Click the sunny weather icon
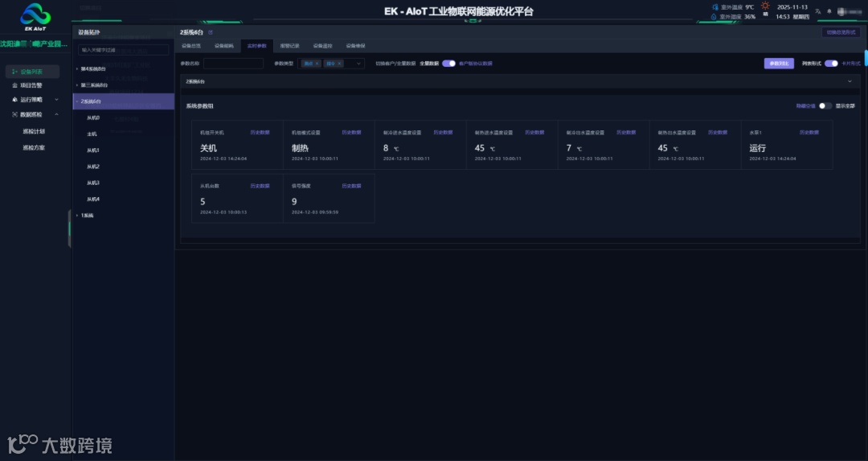 click(x=766, y=6)
